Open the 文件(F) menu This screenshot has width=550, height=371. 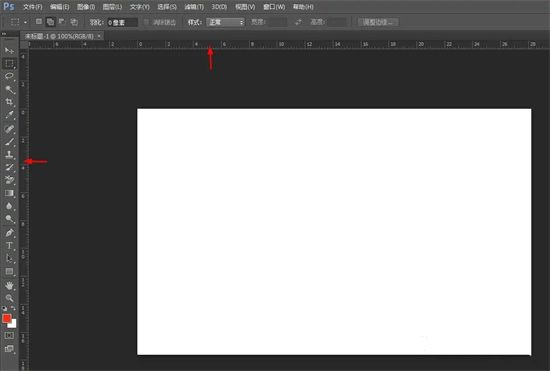tap(33, 7)
